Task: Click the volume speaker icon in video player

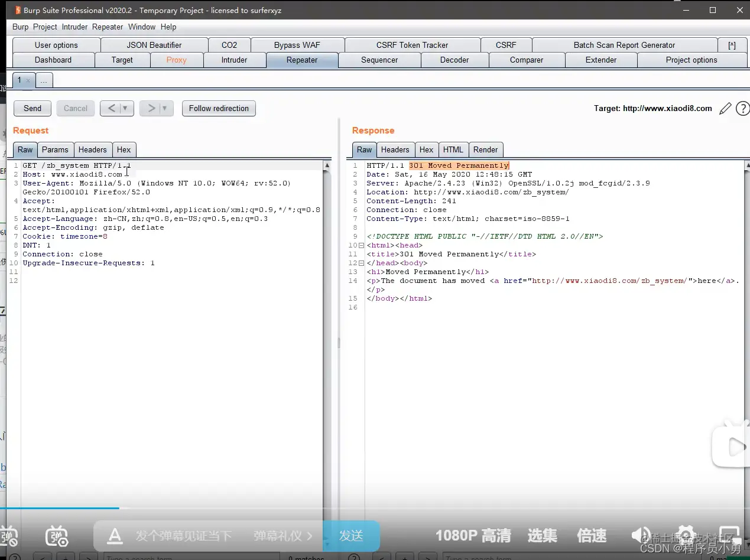Action: [641, 535]
